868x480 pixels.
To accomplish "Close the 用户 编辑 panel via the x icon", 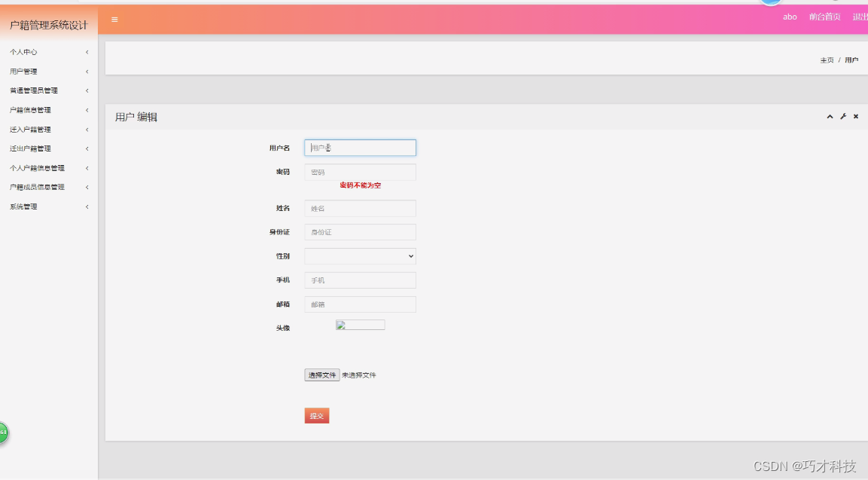I will click(855, 117).
